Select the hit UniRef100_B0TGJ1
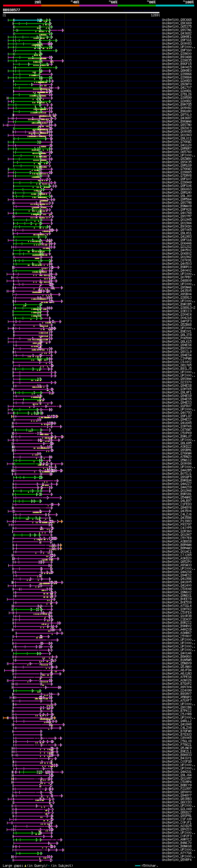 click(x=177, y=474)
